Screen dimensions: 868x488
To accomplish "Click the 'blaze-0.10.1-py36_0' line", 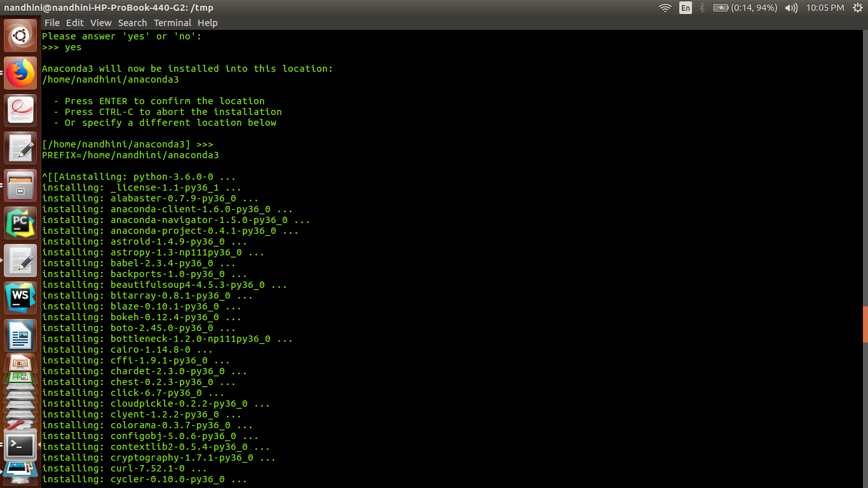I will point(142,306).
